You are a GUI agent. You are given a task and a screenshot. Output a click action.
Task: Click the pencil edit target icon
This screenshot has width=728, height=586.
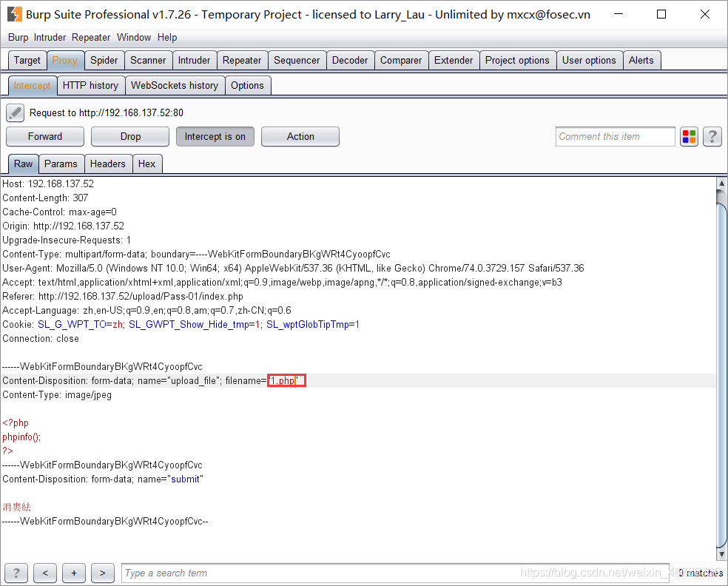point(15,113)
